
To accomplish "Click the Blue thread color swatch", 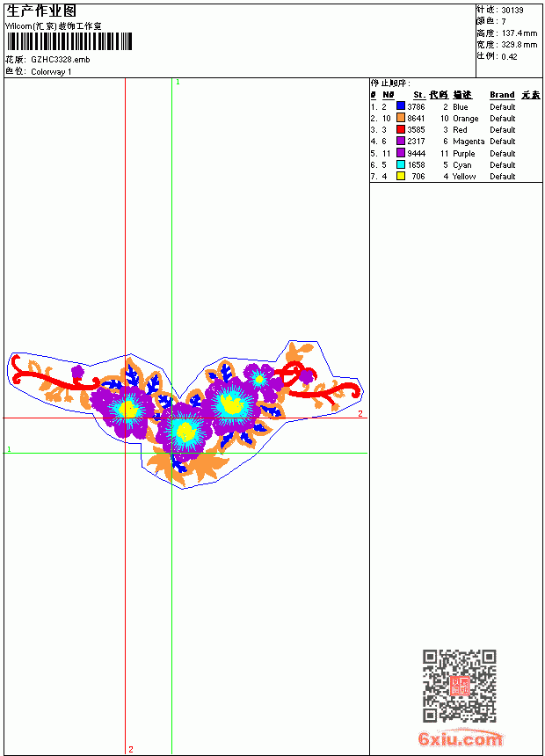I will (x=400, y=105).
